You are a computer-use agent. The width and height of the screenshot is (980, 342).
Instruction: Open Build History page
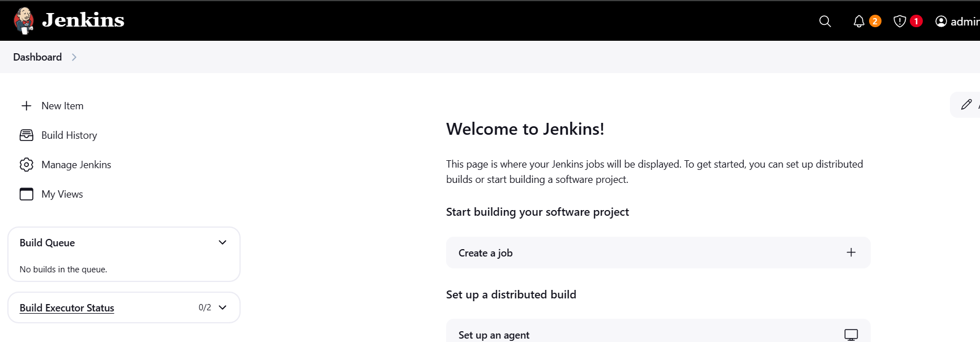coord(69,135)
